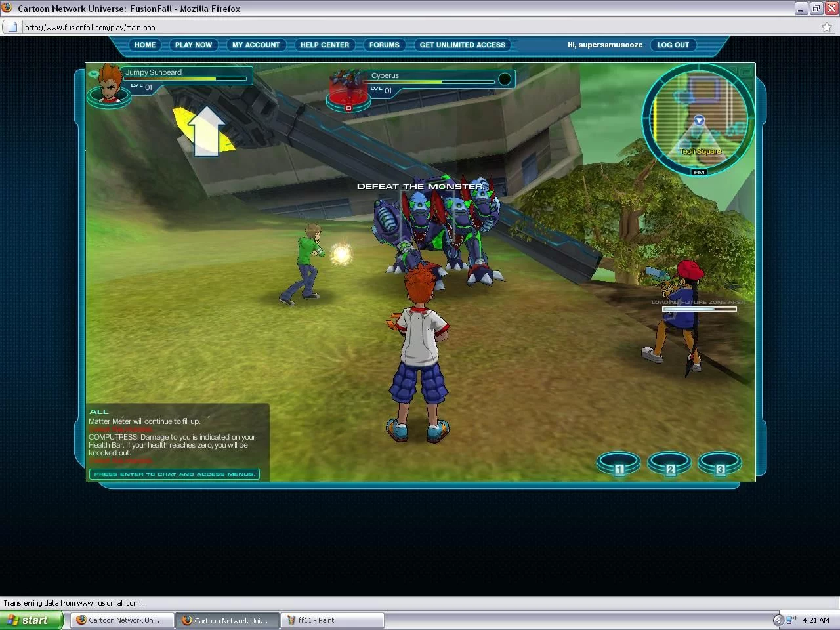Click 'Transferring data from www.fusionfall.com...' status text
The height and width of the screenshot is (630, 840).
click(74, 603)
